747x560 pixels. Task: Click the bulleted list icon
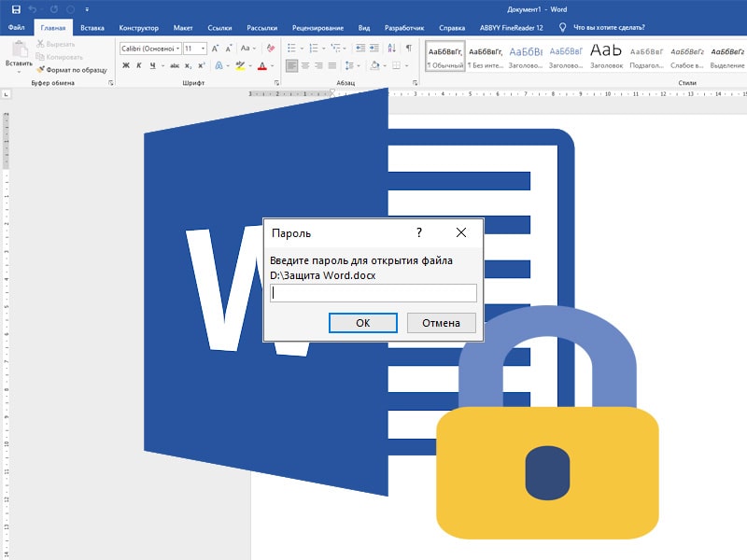[x=291, y=49]
